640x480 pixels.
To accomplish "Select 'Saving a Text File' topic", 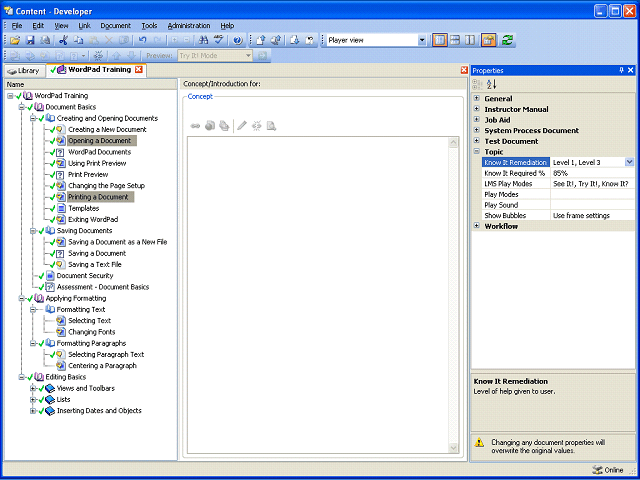I will [x=95, y=264].
